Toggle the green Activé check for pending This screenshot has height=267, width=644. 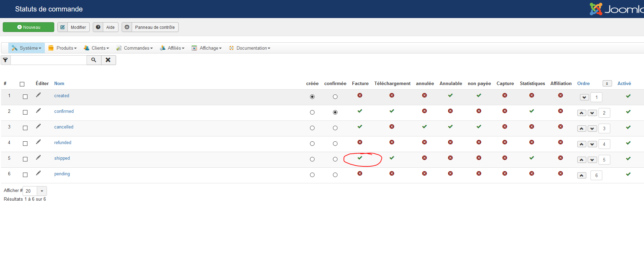628,174
